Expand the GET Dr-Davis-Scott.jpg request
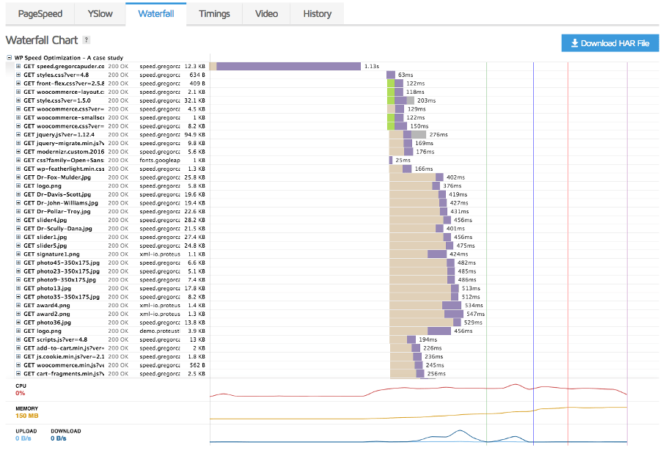 (18, 195)
